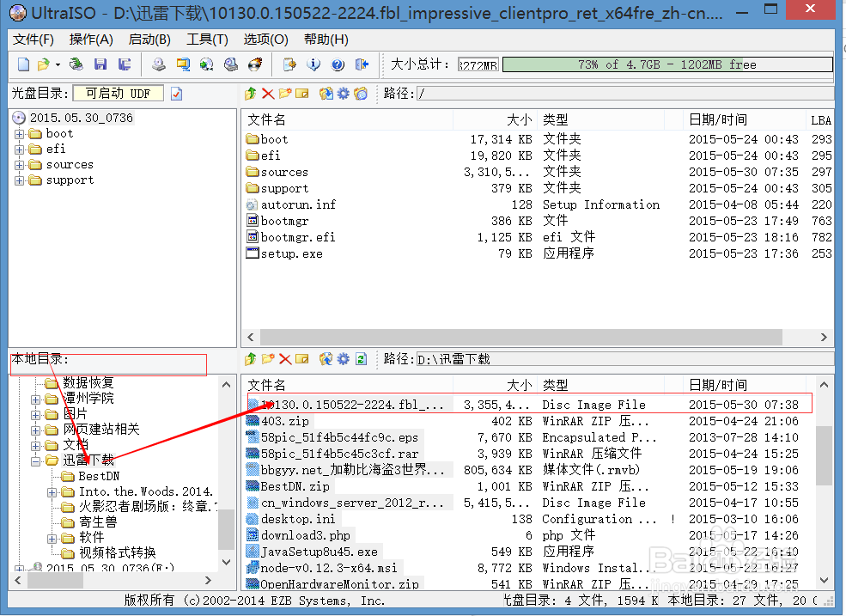Click the burn CD/DVD toolbar icon

click(x=253, y=64)
